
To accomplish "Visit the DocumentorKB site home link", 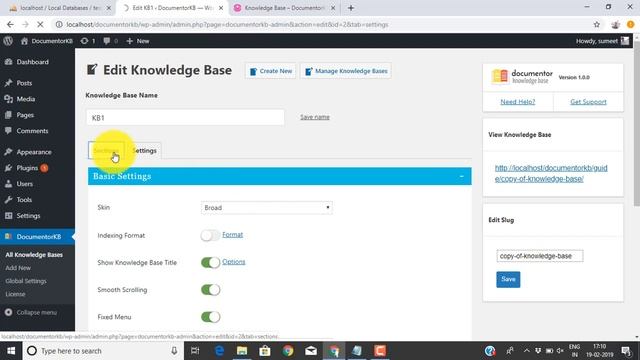I will point(47,41).
